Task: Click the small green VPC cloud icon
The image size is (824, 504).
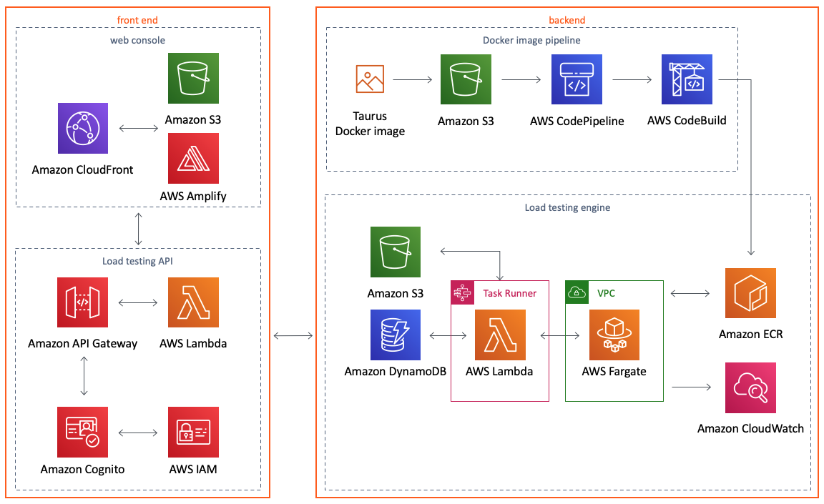Action: [577, 292]
